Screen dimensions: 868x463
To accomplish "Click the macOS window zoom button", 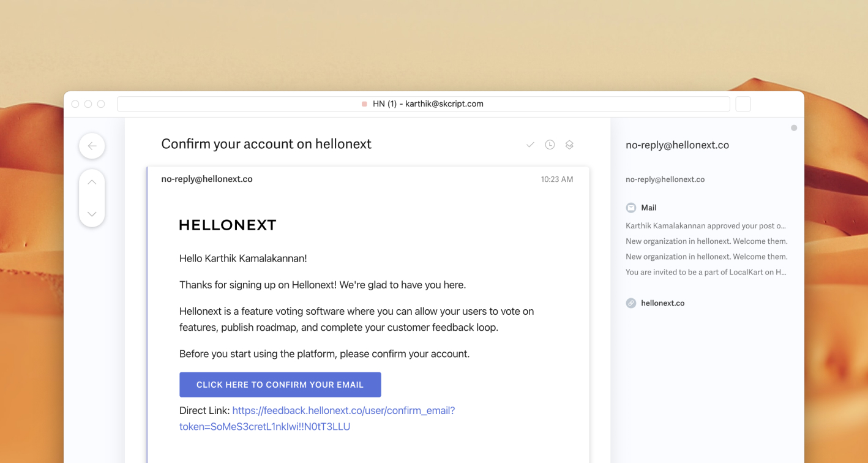I will point(101,104).
